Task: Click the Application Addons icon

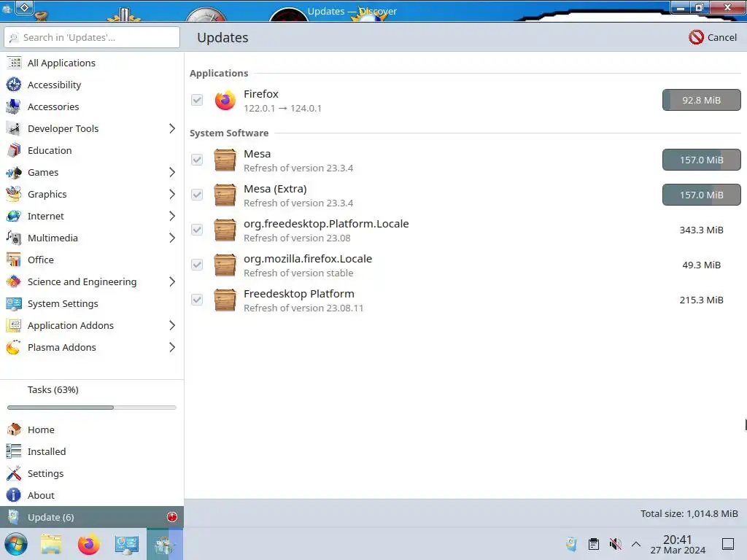Action: pos(14,326)
